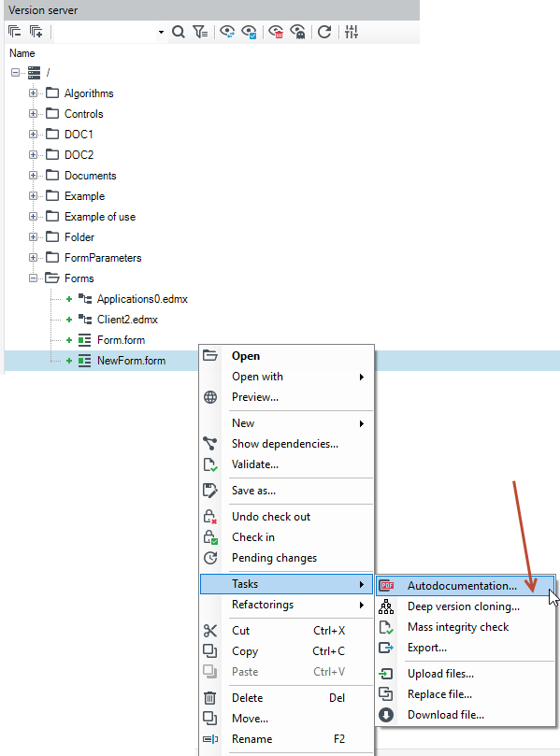Toggle the eye icon with ghost
Image resolution: width=560 pixels, height=756 pixels.
[297, 33]
